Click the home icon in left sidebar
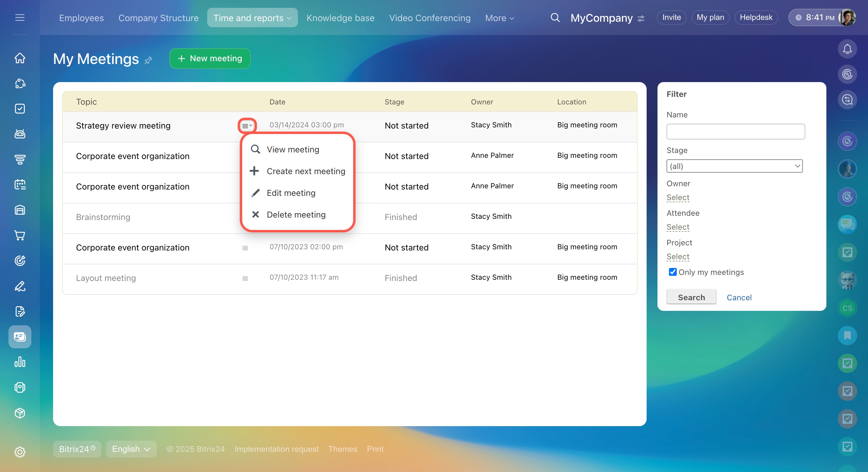The image size is (868, 472). (x=20, y=58)
